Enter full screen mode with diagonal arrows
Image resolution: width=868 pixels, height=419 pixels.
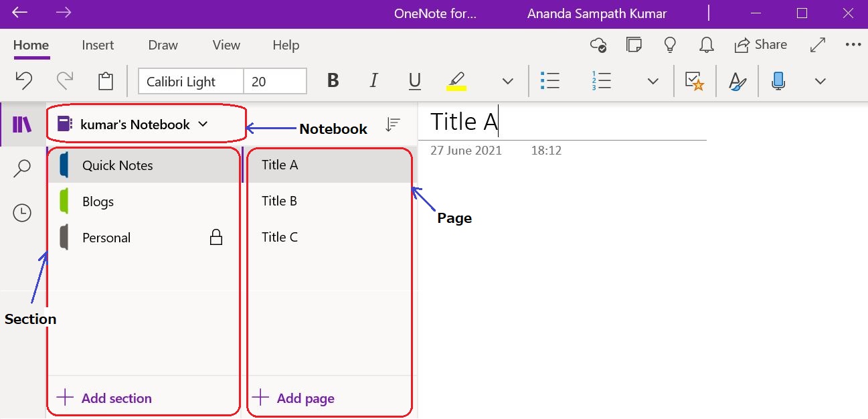[817, 45]
